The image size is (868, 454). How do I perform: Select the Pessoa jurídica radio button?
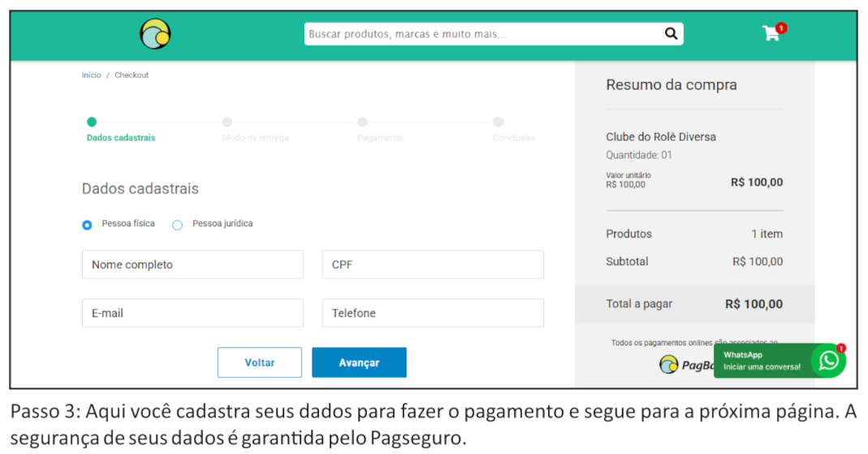click(x=178, y=225)
